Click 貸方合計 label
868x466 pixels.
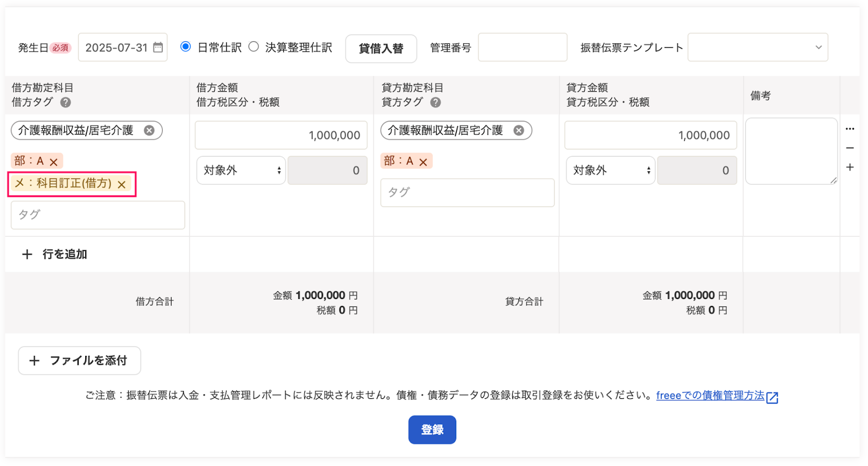(x=524, y=302)
